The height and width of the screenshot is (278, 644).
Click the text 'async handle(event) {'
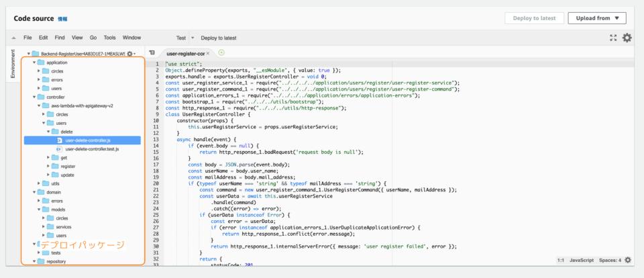pos(205,140)
